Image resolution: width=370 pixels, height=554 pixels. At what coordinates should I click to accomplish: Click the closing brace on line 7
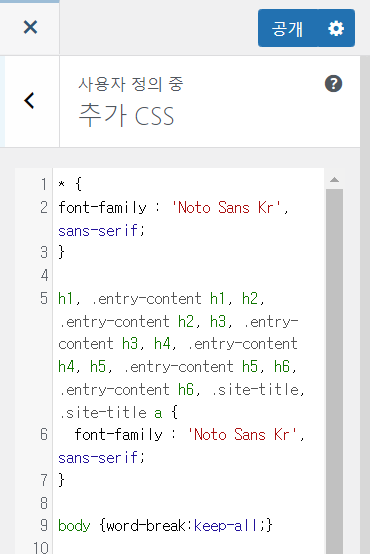coord(61,480)
